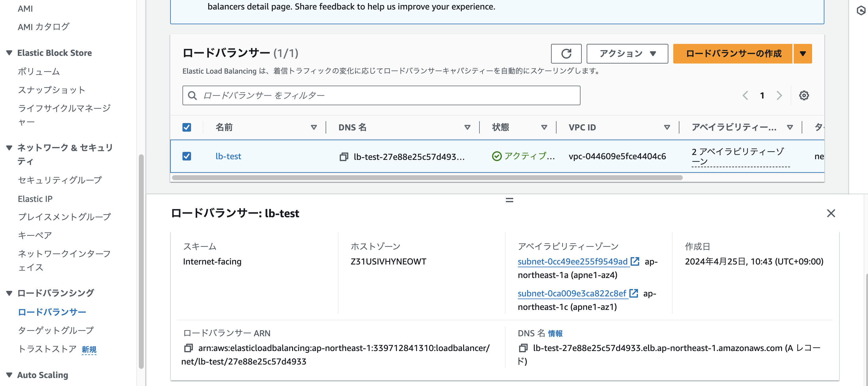
Task: Sort by DNS 名 column arrow
Action: pos(467,127)
